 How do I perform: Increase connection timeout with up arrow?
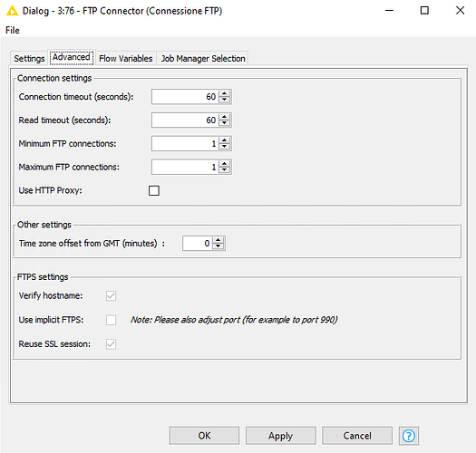pos(224,93)
